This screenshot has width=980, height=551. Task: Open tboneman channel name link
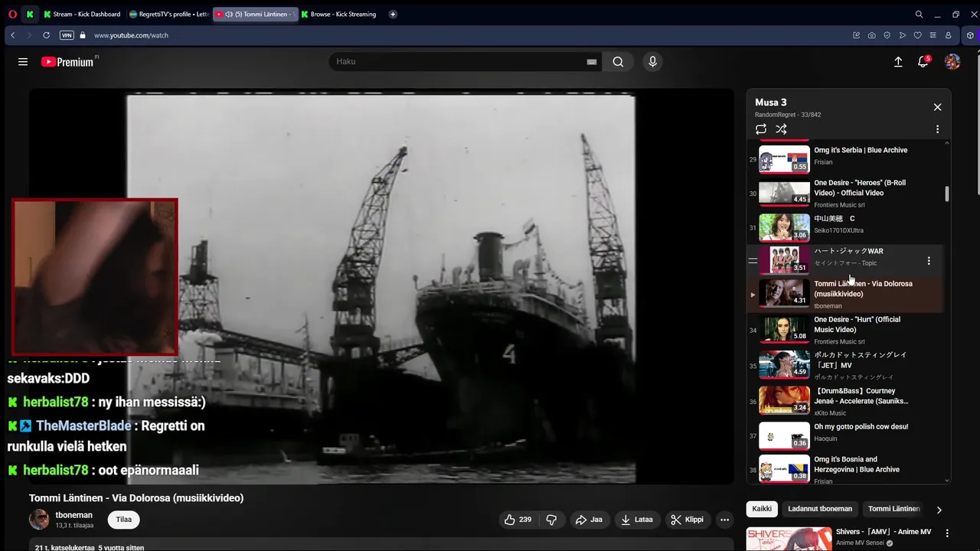click(74, 515)
